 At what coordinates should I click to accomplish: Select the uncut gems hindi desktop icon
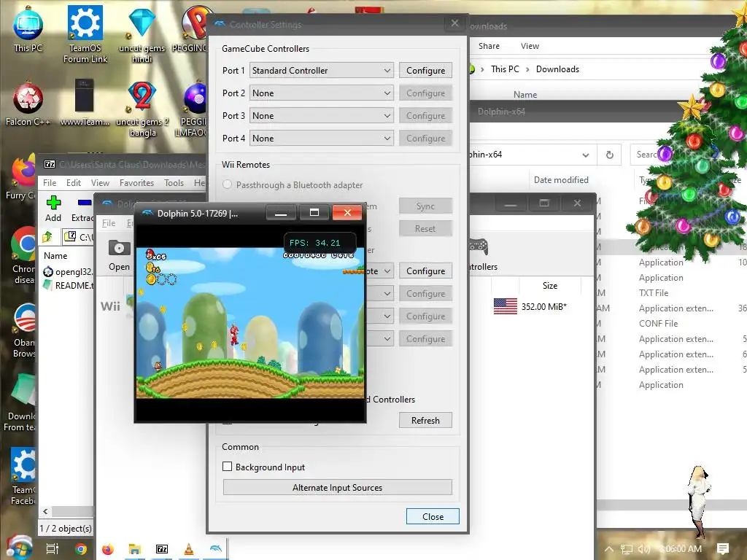pyautogui.click(x=142, y=34)
